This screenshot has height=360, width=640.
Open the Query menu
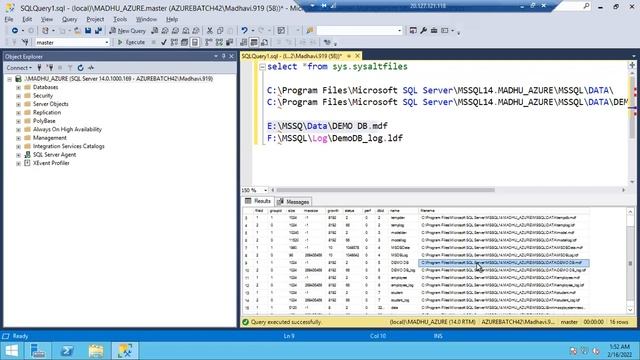pos(69,19)
